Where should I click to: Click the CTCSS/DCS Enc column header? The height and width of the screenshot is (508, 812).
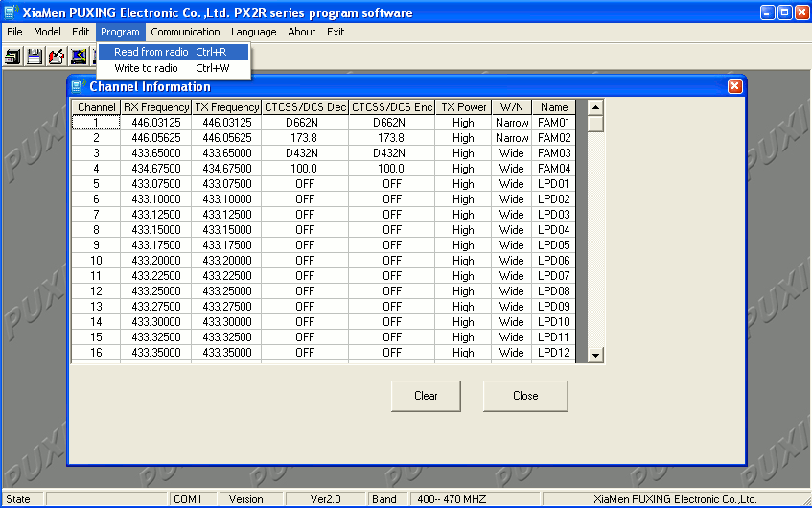click(x=392, y=107)
